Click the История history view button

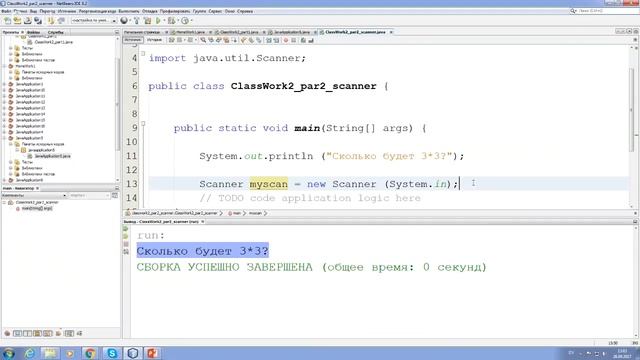[154, 40]
